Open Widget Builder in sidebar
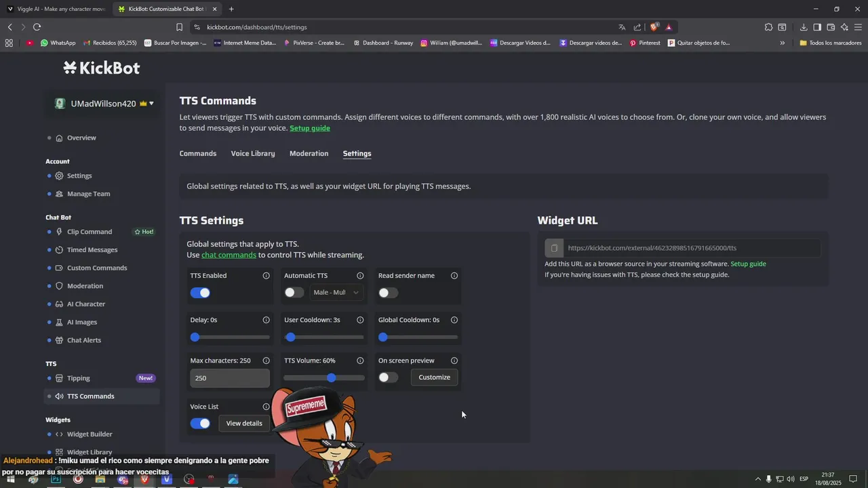 (x=90, y=434)
